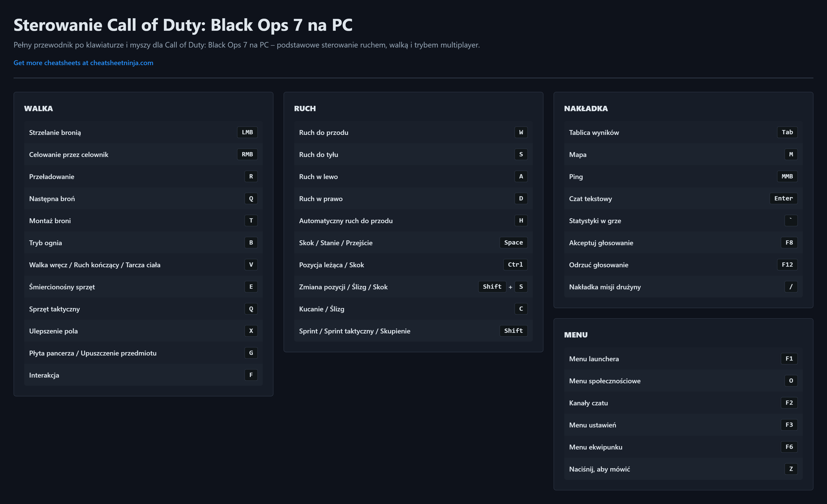
Task: Open the cheatsheetninja.com link
Action: pyautogui.click(x=83, y=63)
